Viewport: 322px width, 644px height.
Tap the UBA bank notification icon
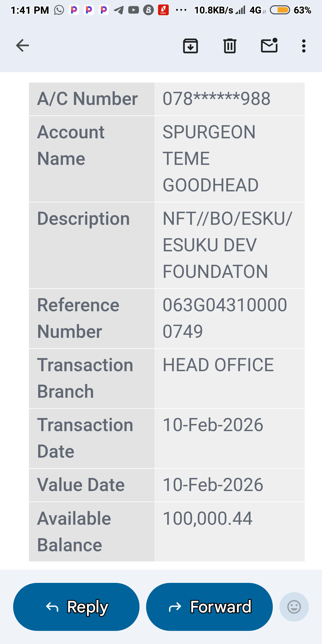point(163,10)
